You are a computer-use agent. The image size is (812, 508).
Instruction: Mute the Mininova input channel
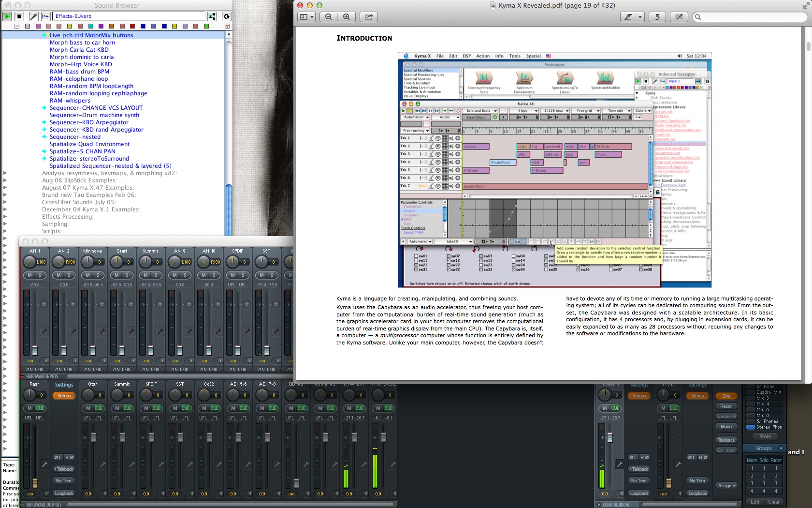[87, 275]
